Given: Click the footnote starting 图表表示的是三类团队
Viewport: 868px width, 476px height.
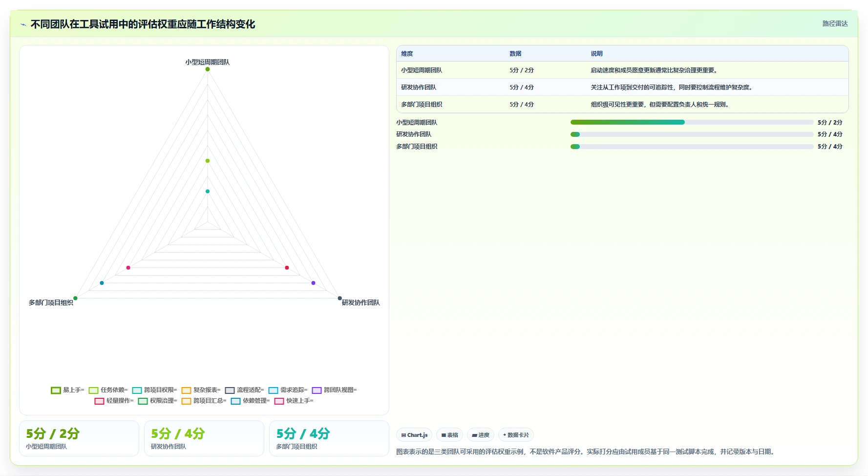Looking at the screenshot, I should point(586,452).
